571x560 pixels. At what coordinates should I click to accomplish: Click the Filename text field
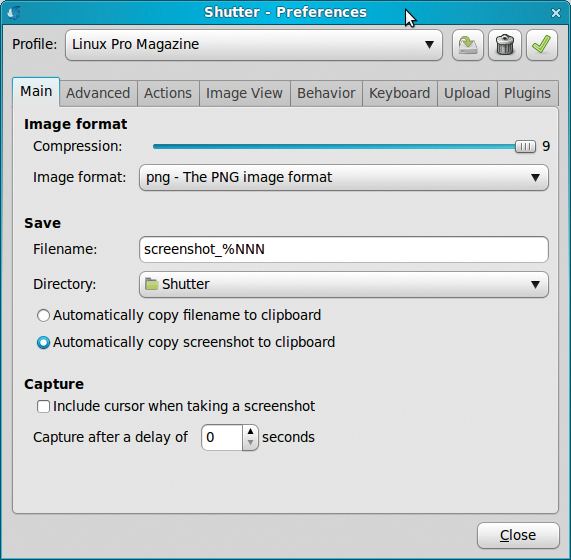[x=344, y=249]
